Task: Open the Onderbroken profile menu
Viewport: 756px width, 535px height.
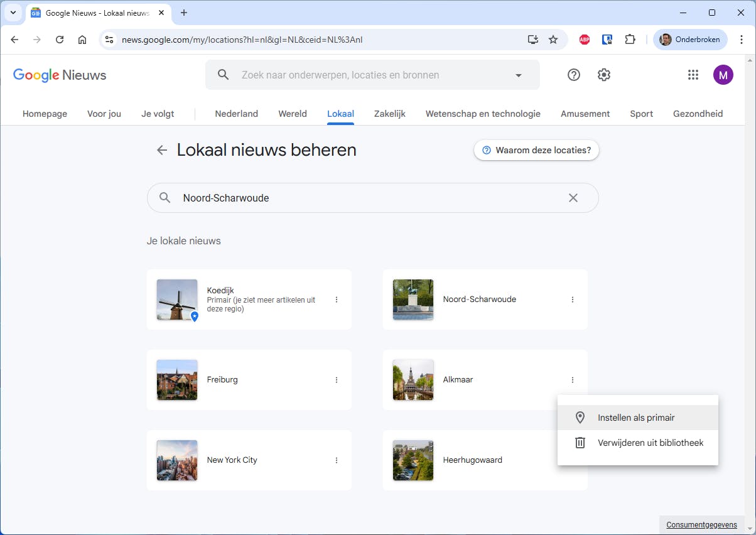Action: 690,39
